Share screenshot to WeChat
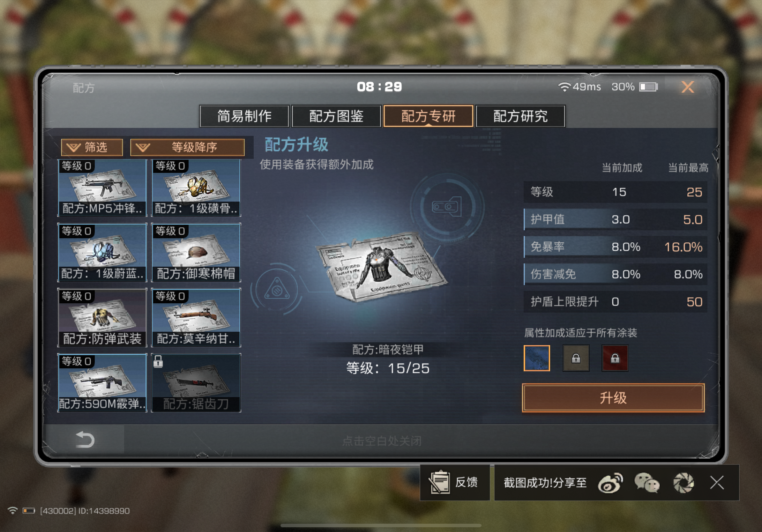The image size is (762, 532). [x=647, y=483]
